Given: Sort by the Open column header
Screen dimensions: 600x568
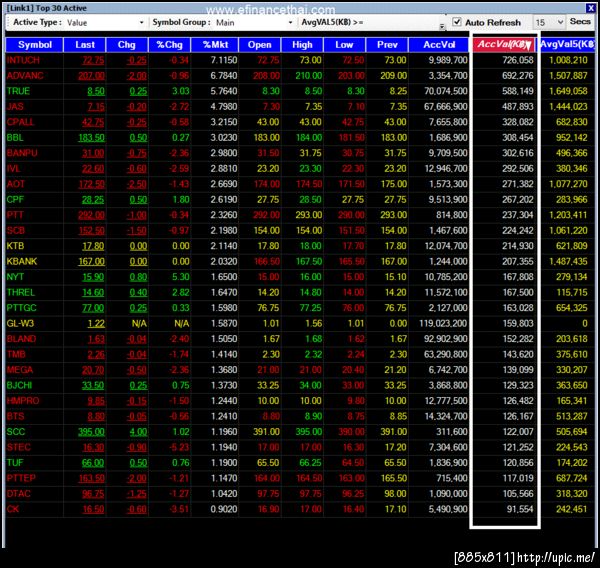Looking at the screenshot, I should (x=259, y=45).
